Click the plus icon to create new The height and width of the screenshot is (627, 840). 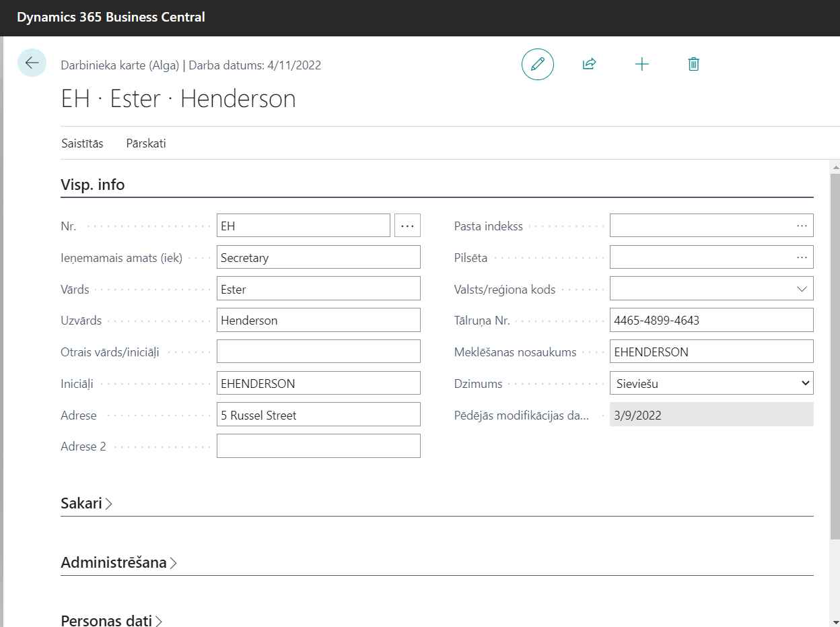pyautogui.click(x=641, y=65)
